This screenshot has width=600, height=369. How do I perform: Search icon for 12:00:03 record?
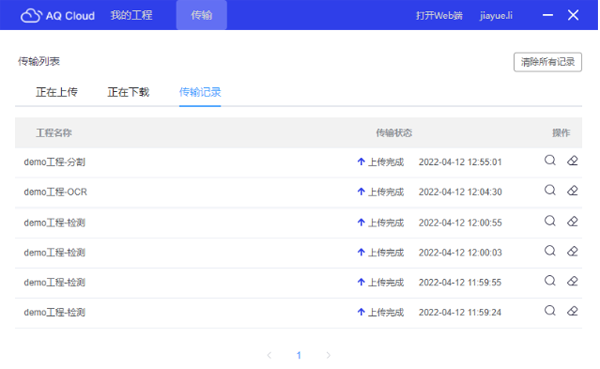click(550, 251)
